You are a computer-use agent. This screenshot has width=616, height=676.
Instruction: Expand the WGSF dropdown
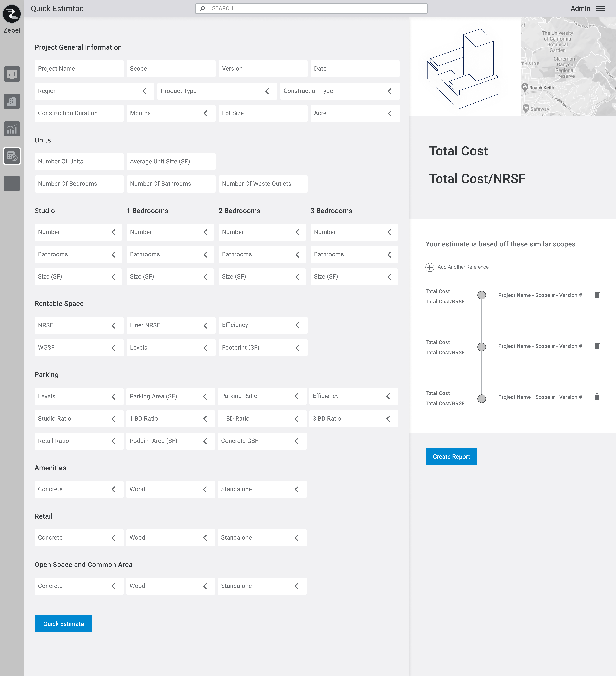pos(79,348)
